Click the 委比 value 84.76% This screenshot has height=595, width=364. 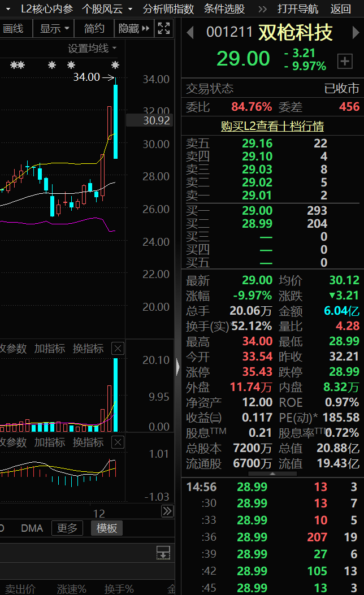pos(252,107)
